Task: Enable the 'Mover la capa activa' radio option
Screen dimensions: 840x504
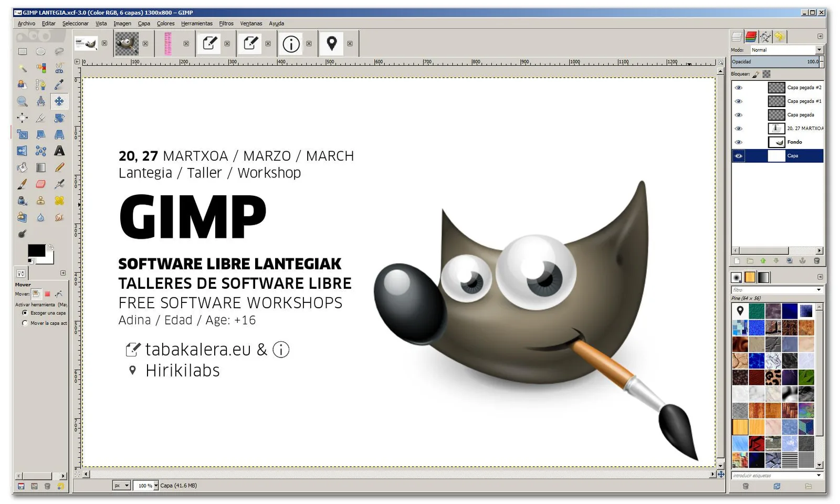Action: 25,323
